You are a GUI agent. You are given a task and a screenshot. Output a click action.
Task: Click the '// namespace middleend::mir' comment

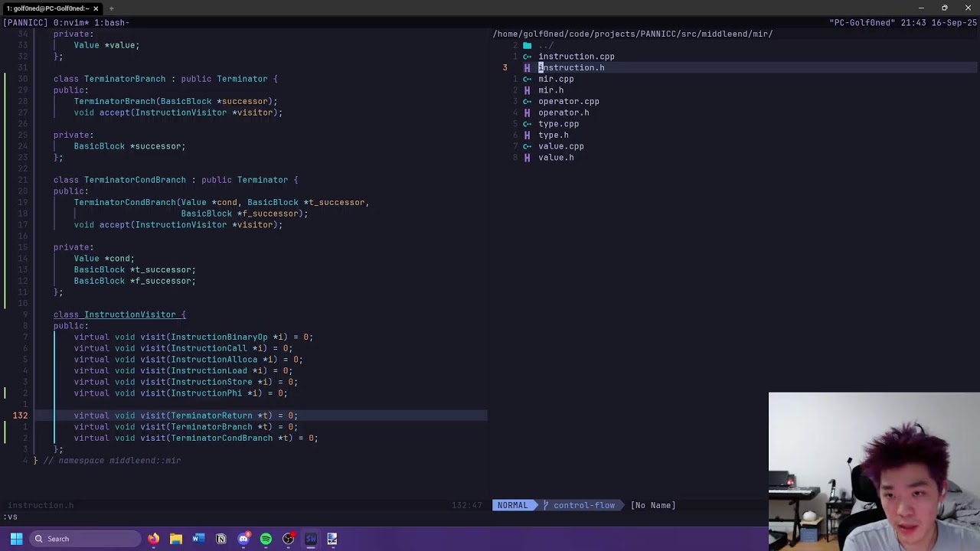(x=112, y=461)
